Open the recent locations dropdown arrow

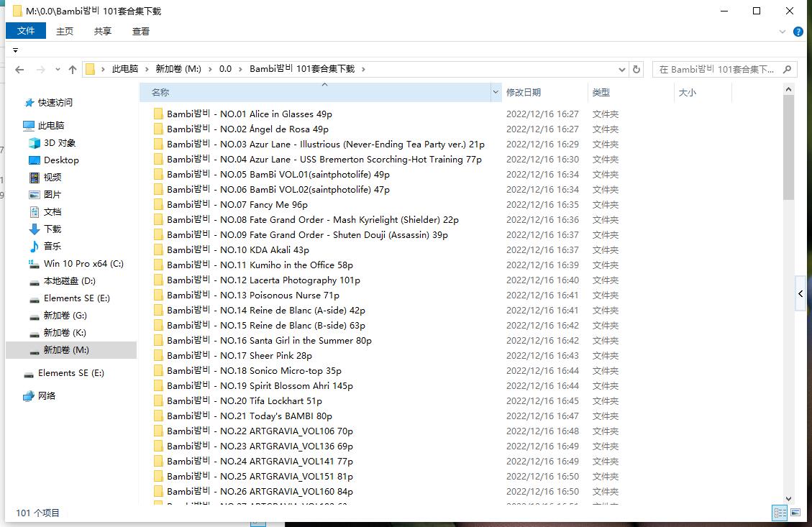[x=58, y=69]
